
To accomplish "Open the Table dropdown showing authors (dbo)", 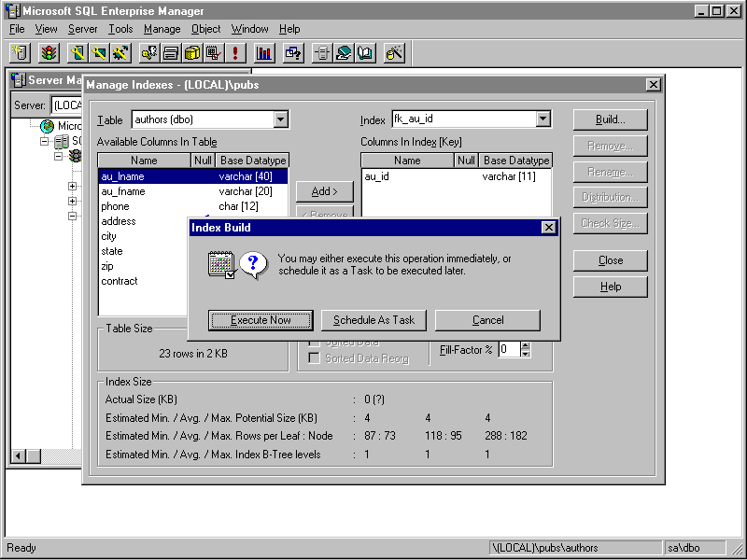I will click(280, 119).
